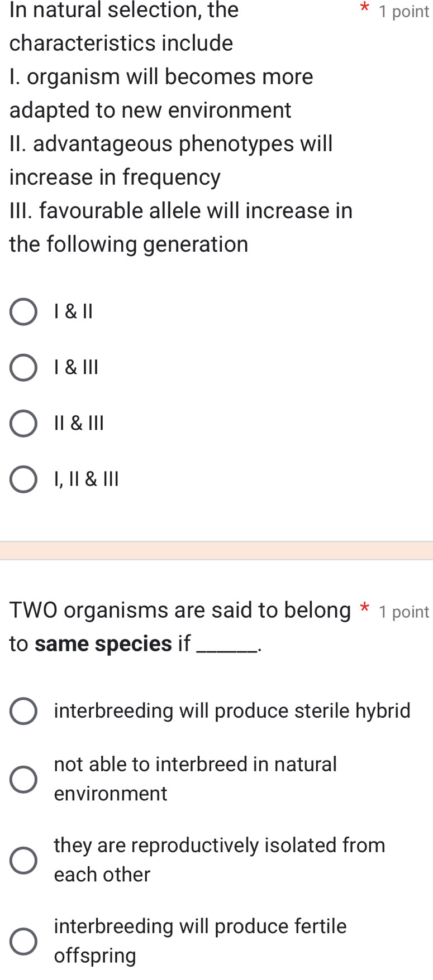The width and height of the screenshot is (433, 980).
Task: Choose the "I & III" radio button
Action: pyautogui.click(x=23, y=367)
